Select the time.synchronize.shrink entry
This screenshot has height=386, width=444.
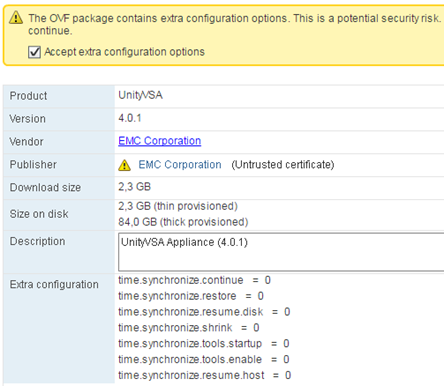[189, 328]
